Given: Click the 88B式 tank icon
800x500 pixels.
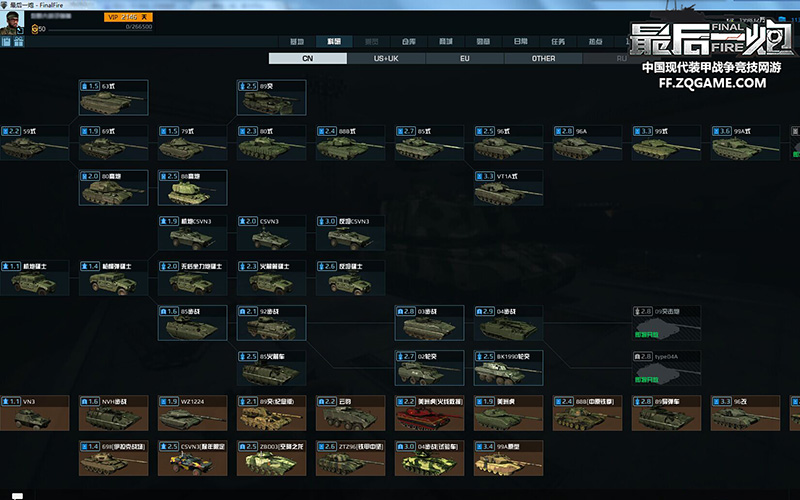Looking at the screenshot, I should [x=350, y=144].
